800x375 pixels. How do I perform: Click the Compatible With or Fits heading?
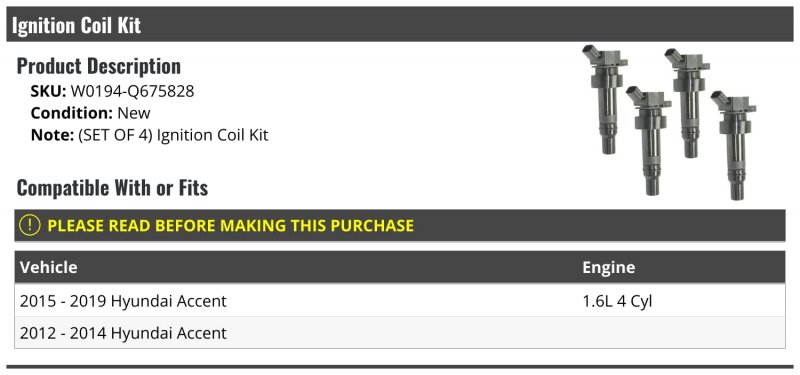[112, 188]
